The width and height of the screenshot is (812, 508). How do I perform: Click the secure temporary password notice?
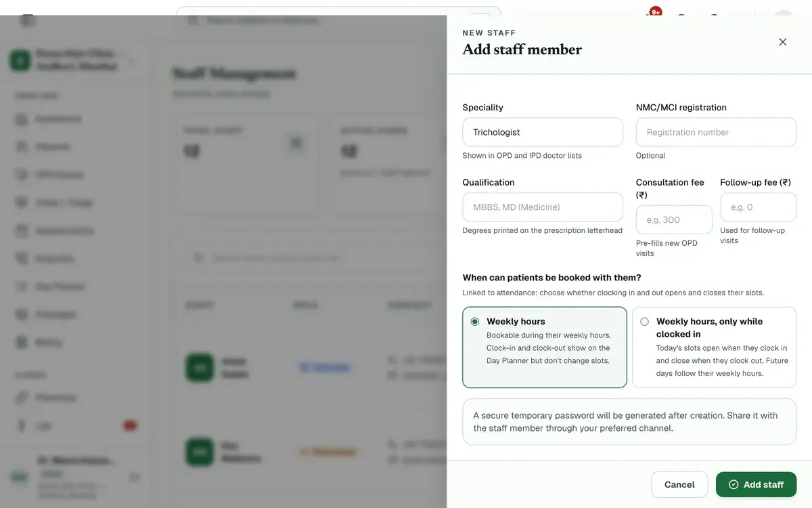click(x=629, y=422)
